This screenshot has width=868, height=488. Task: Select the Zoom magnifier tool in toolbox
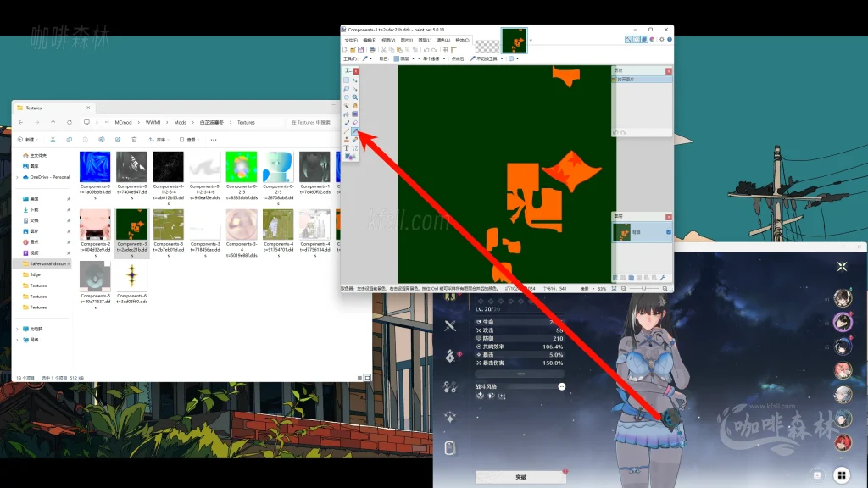click(355, 97)
